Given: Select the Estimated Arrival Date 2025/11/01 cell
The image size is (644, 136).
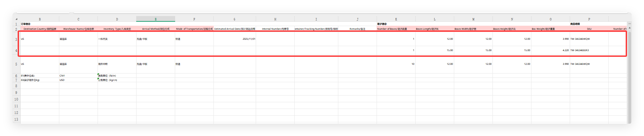Looking at the screenshot, I should [234, 39].
